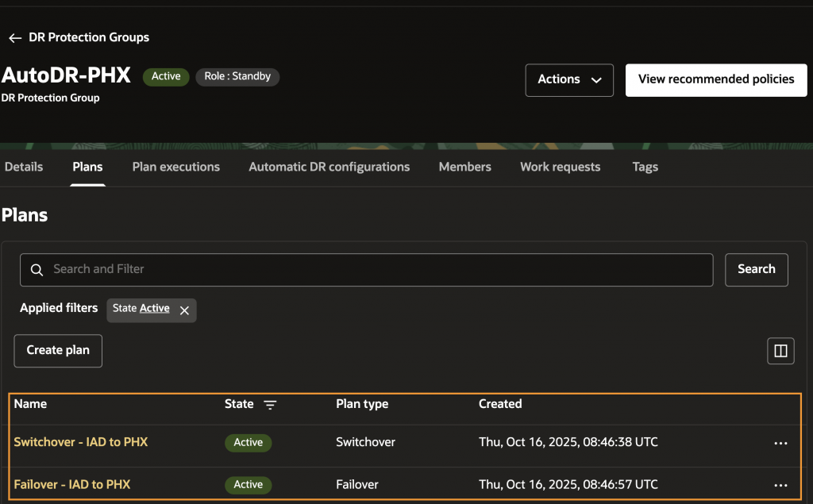Click the back arrow to DR Protection Groups
This screenshot has height=504, width=813.
click(x=15, y=38)
